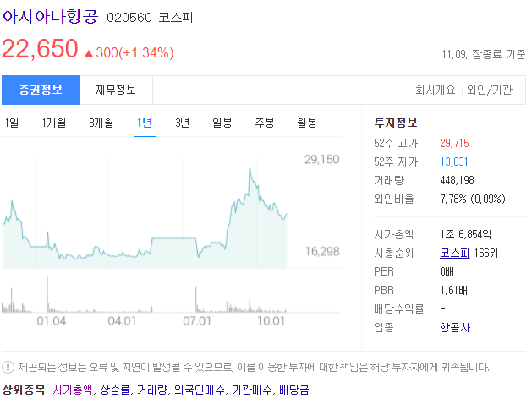
Task: Click the 01.04 date label on chart axis
Action: pos(52,321)
